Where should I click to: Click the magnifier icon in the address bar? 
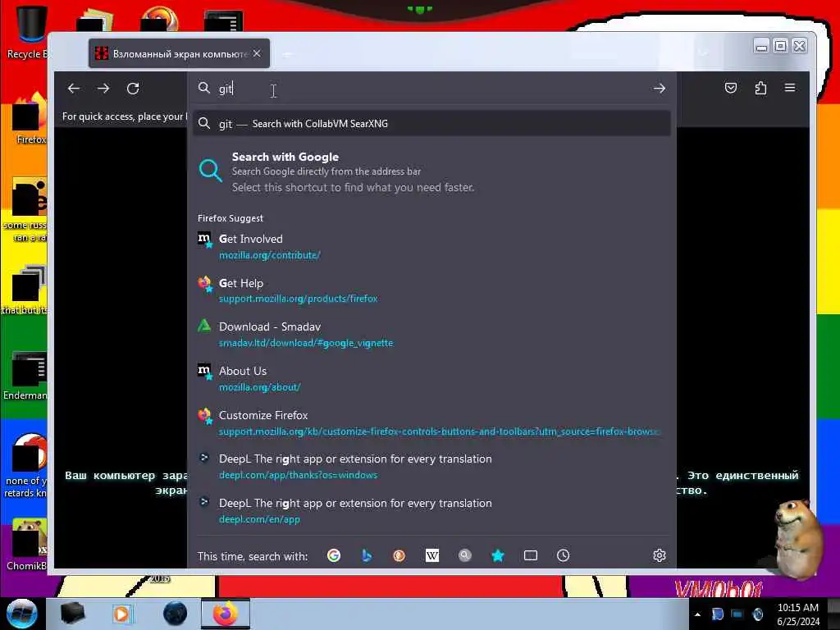tap(204, 88)
